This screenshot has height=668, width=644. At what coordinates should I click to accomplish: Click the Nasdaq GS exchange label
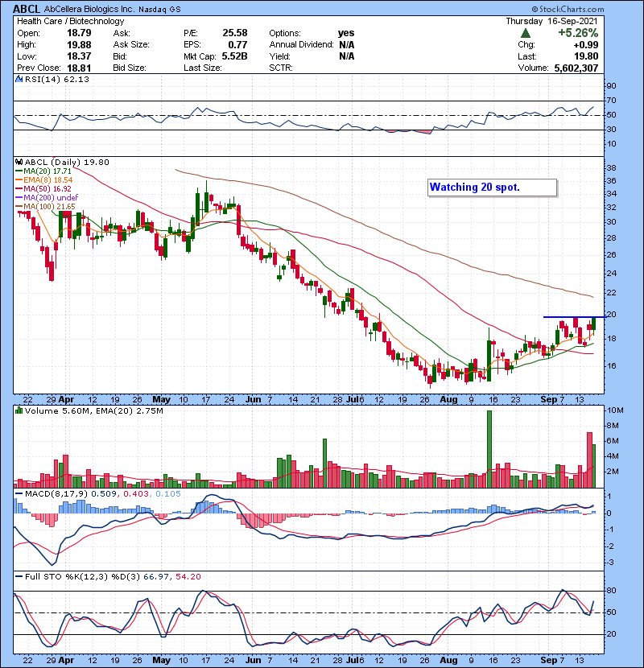tap(159, 10)
